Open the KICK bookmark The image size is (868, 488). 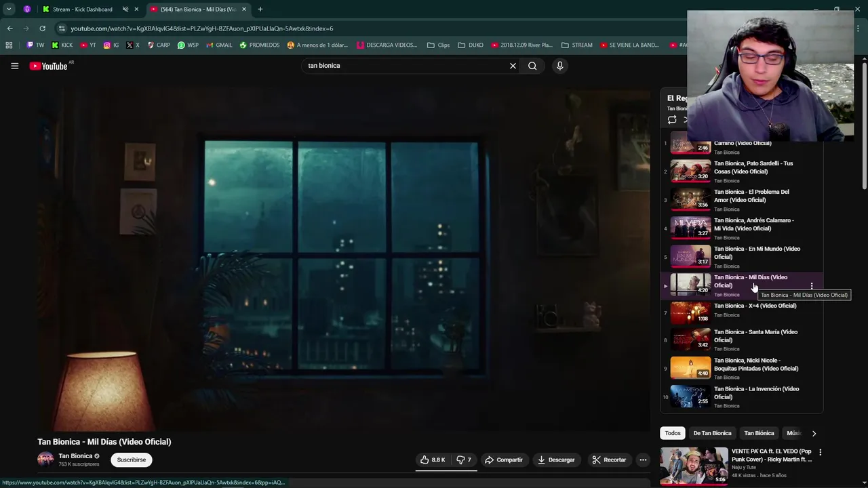[62, 45]
